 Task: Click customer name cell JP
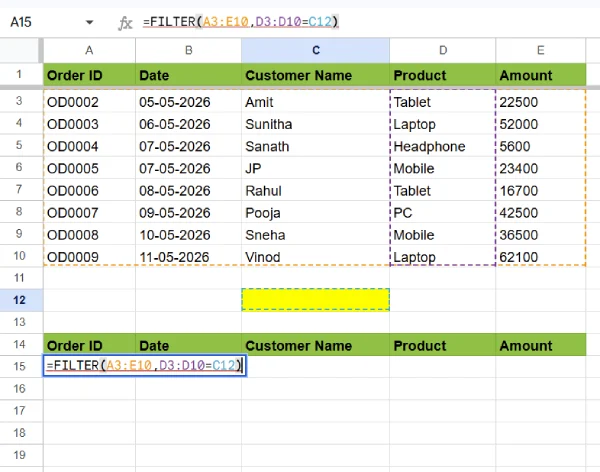(315, 168)
